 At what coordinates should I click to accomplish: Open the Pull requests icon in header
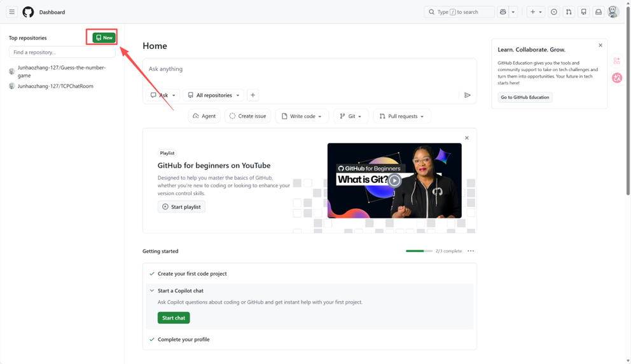[x=569, y=12]
